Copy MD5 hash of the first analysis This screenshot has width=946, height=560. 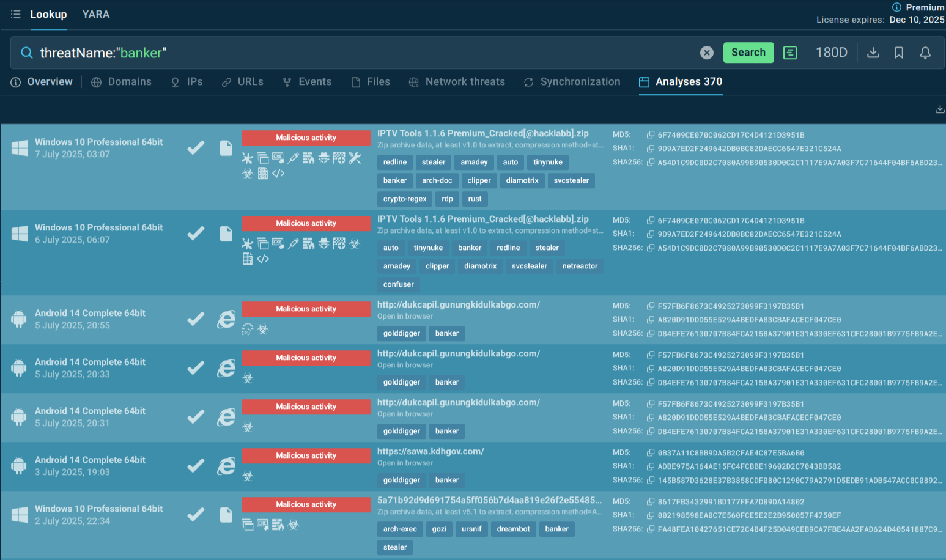pyautogui.click(x=651, y=135)
